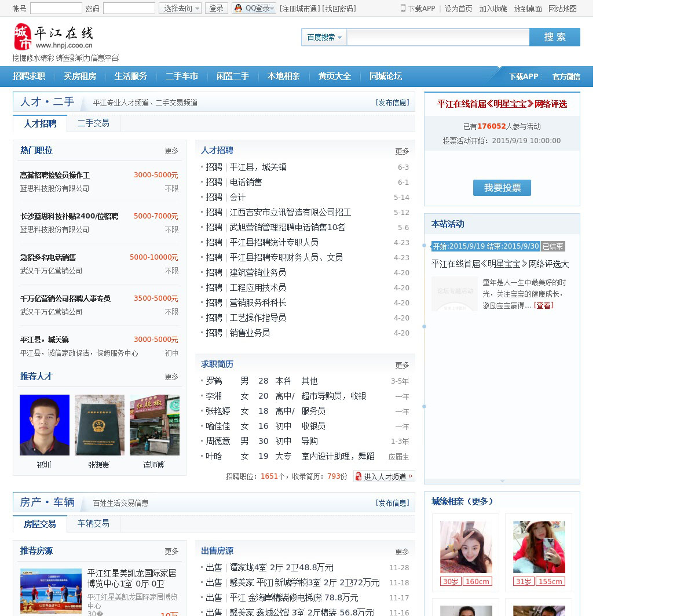Click the small down arrow under the activity panel

coord(502,481)
